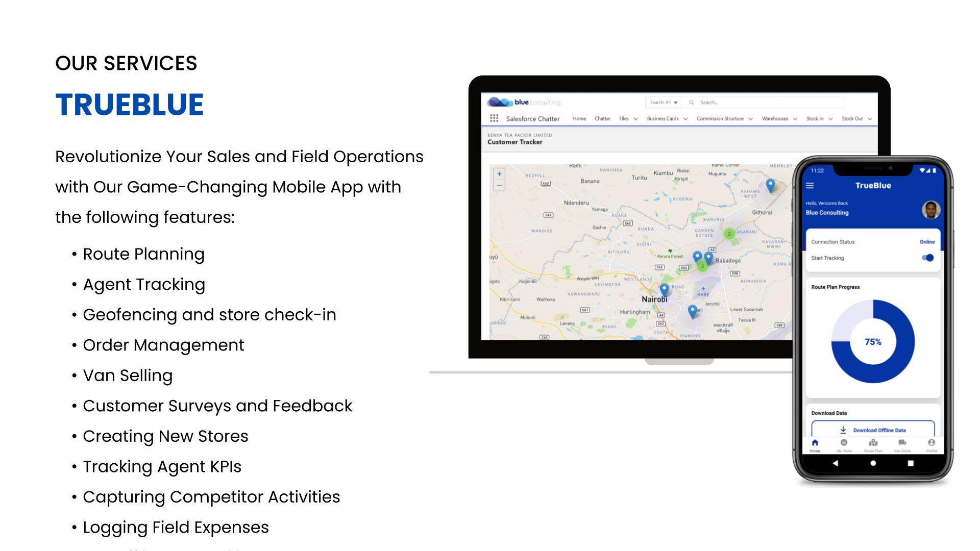Open the Search: All dropdown
Viewport: 980px width, 551px height.
[664, 102]
